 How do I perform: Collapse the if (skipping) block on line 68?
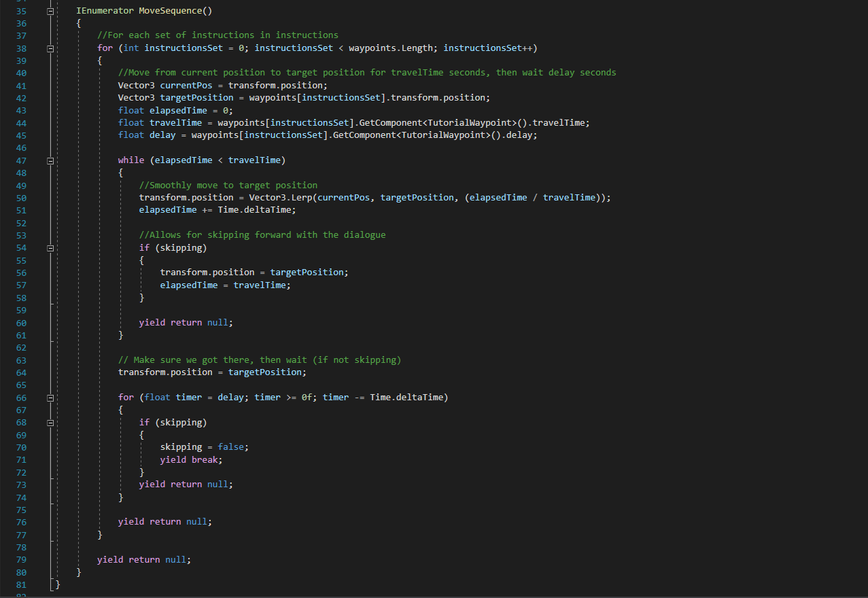(50, 423)
